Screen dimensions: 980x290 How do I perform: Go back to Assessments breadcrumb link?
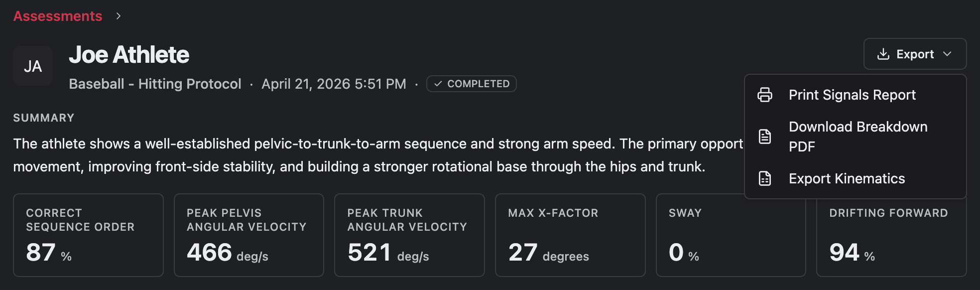point(58,16)
